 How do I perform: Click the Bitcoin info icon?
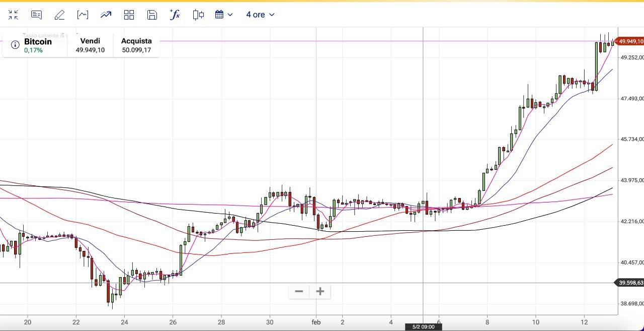pos(15,45)
